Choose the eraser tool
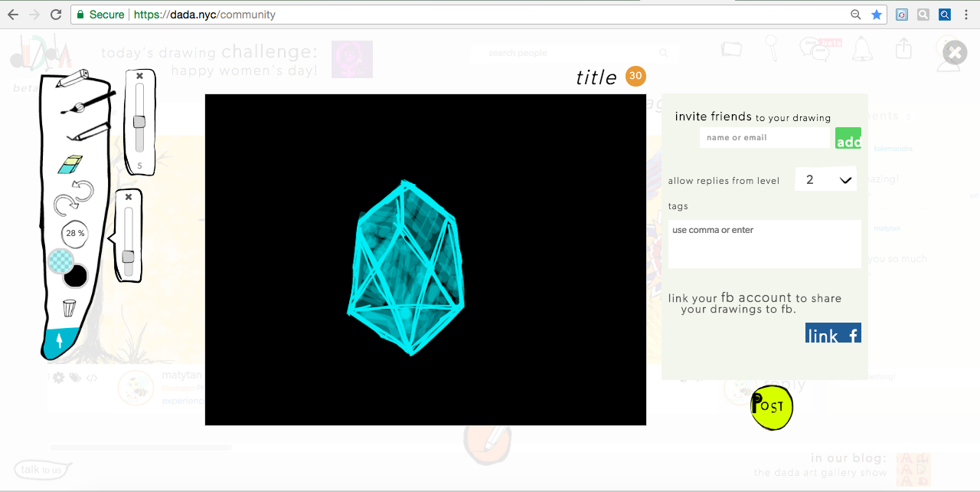Screen dimensions: 980x492 click(x=70, y=164)
